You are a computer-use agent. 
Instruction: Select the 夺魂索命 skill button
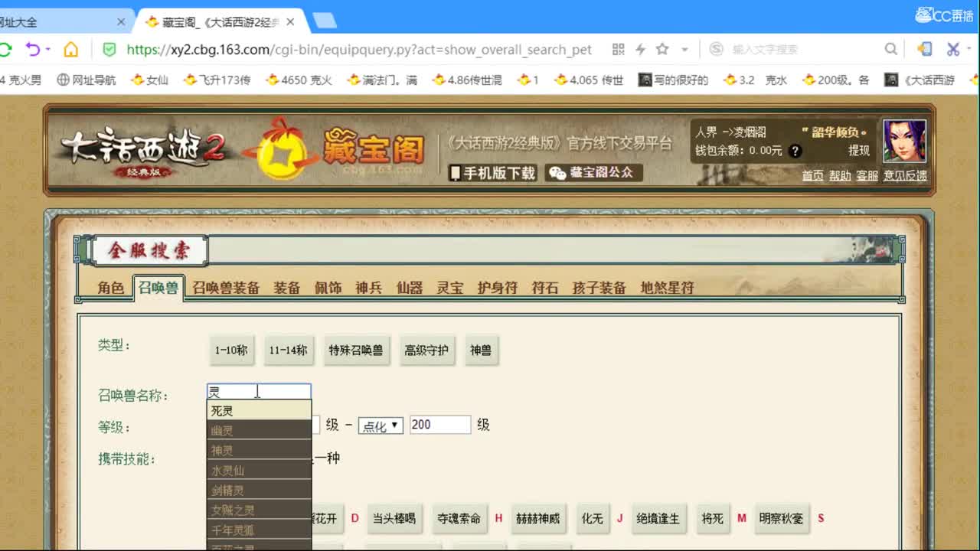coord(459,518)
